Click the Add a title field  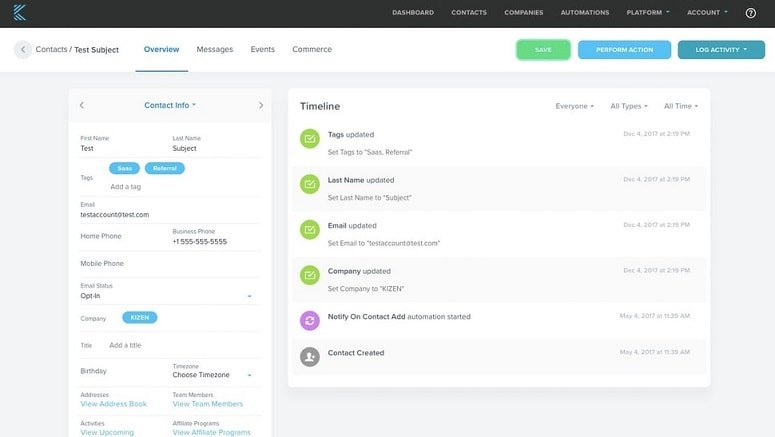click(125, 346)
